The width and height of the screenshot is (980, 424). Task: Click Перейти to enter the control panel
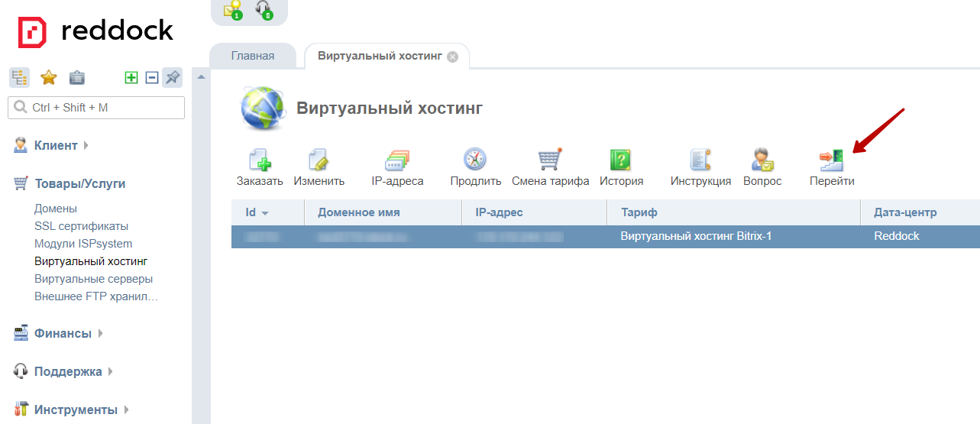[831, 161]
